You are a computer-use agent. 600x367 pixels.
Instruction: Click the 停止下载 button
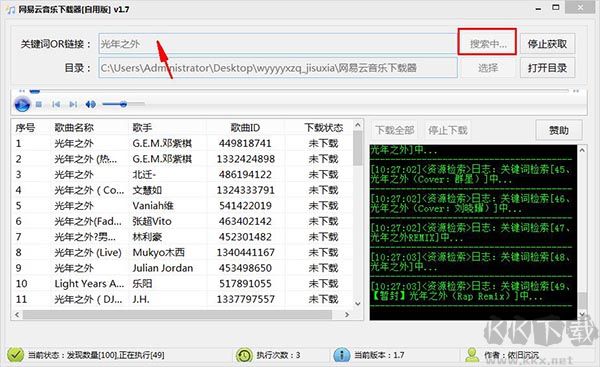pyautogui.click(x=448, y=130)
